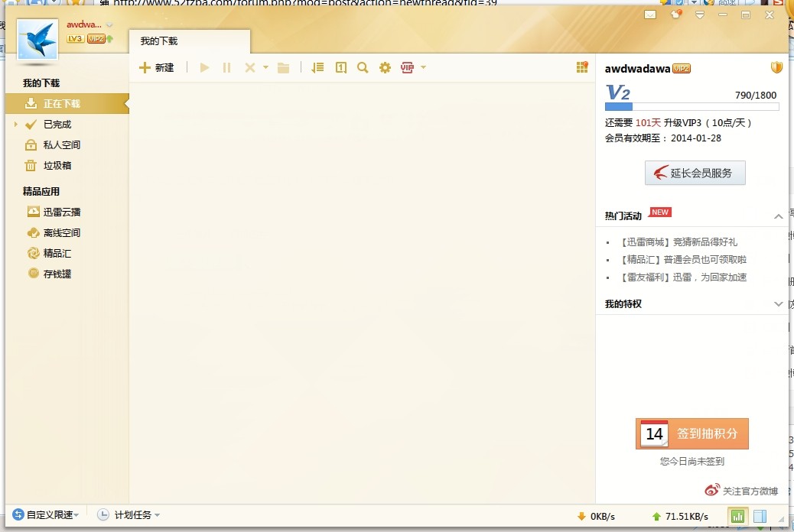Open settings via the gear icon

coord(385,67)
